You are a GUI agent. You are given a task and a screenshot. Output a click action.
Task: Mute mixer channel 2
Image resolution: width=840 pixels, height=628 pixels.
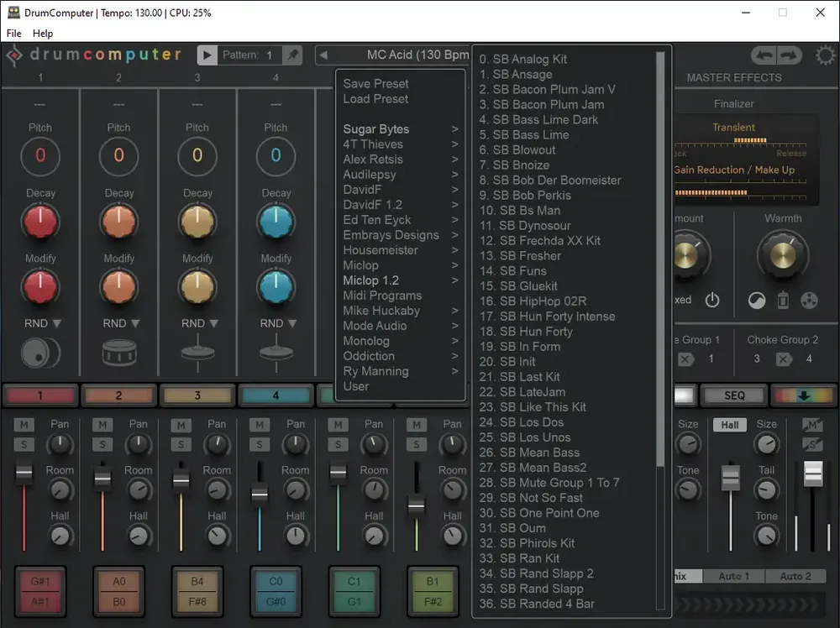coord(102,425)
